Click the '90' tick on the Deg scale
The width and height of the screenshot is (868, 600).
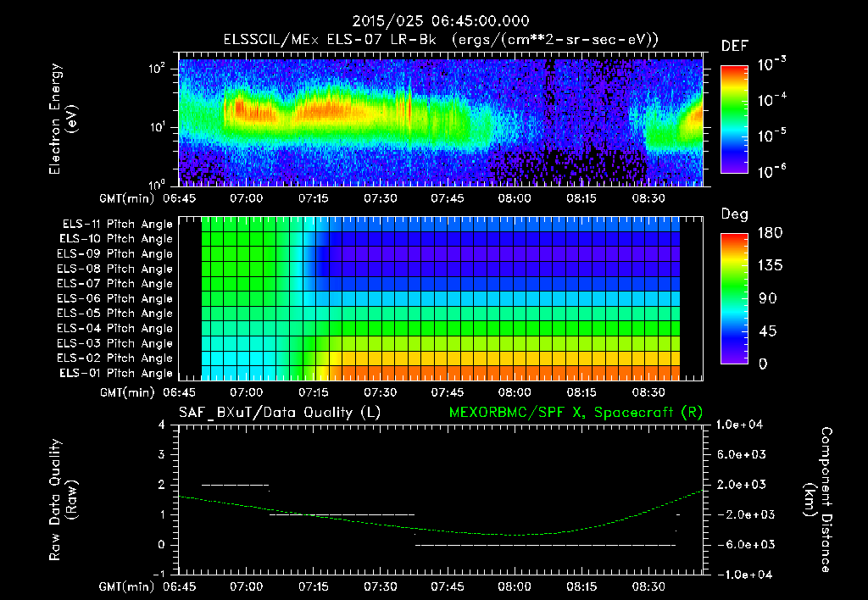pyautogui.click(x=768, y=299)
